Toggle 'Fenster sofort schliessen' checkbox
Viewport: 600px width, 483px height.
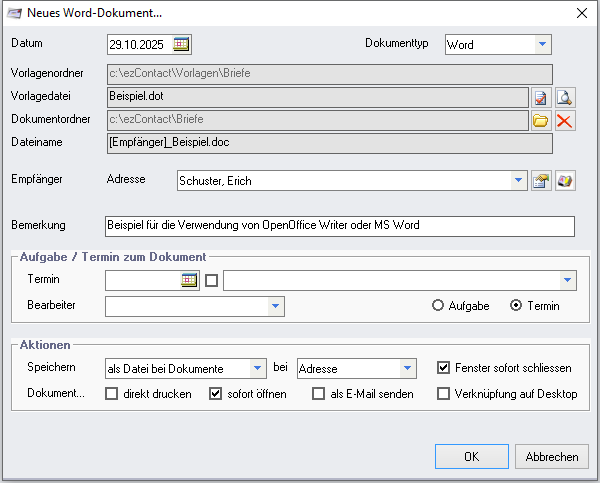click(444, 368)
